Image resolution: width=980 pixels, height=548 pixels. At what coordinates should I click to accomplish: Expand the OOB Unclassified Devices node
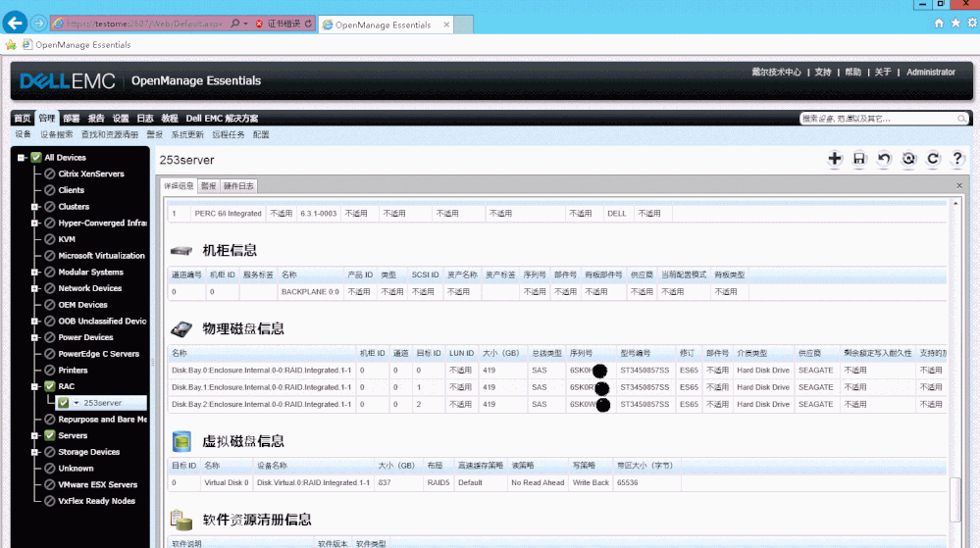pos(35,322)
